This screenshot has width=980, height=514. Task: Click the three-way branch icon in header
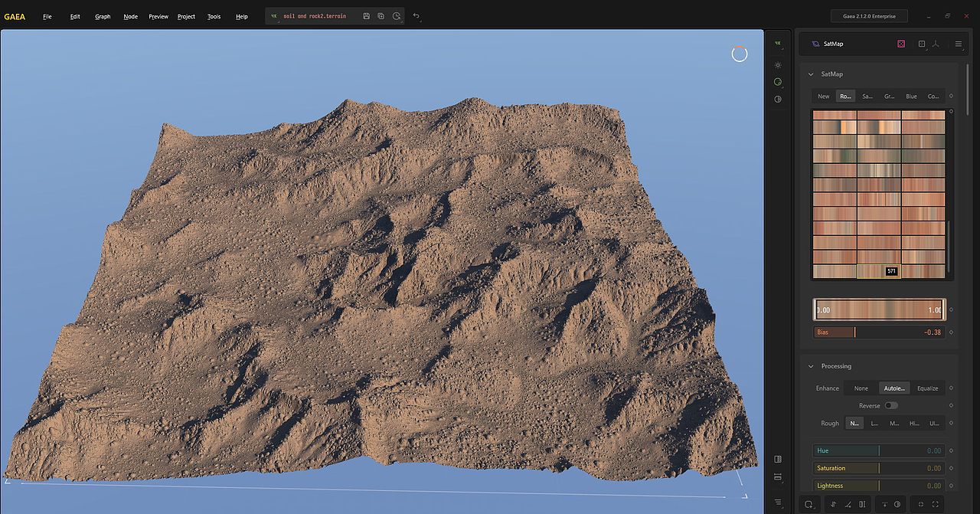(936, 44)
